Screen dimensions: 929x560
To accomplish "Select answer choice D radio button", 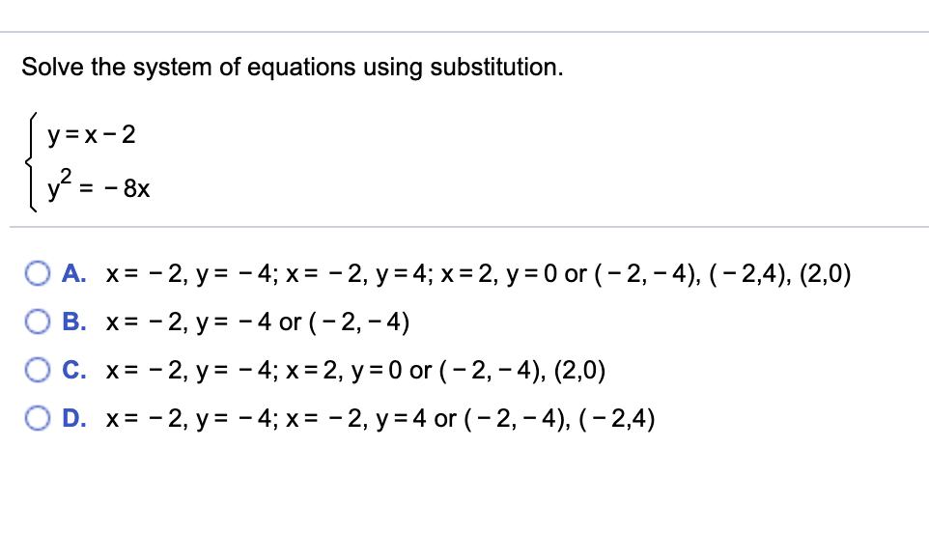I will click(x=38, y=417).
